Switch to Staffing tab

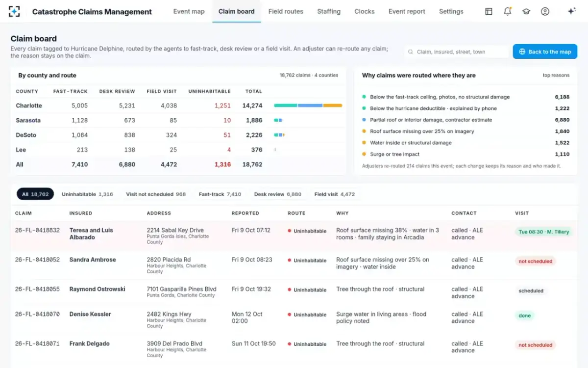point(329,11)
